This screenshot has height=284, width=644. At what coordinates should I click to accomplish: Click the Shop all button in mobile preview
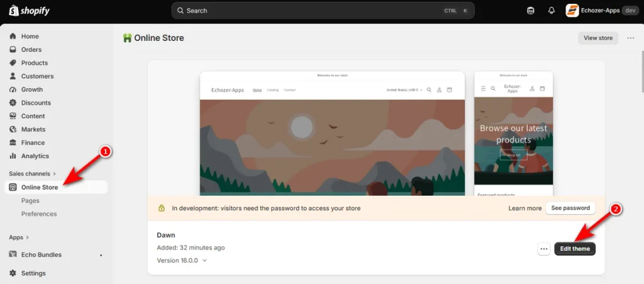point(513,155)
